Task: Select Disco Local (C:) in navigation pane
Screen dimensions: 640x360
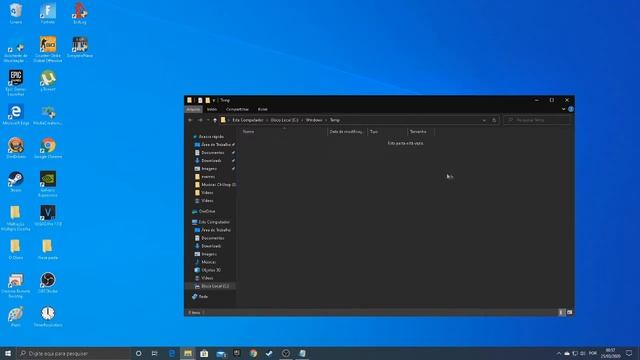Action: click(214, 286)
